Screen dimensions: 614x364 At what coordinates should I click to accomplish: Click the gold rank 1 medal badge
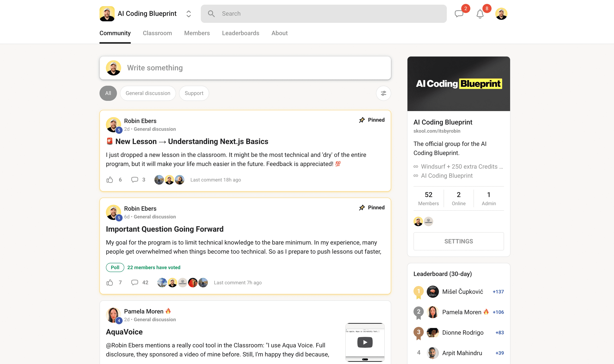point(419,292)
